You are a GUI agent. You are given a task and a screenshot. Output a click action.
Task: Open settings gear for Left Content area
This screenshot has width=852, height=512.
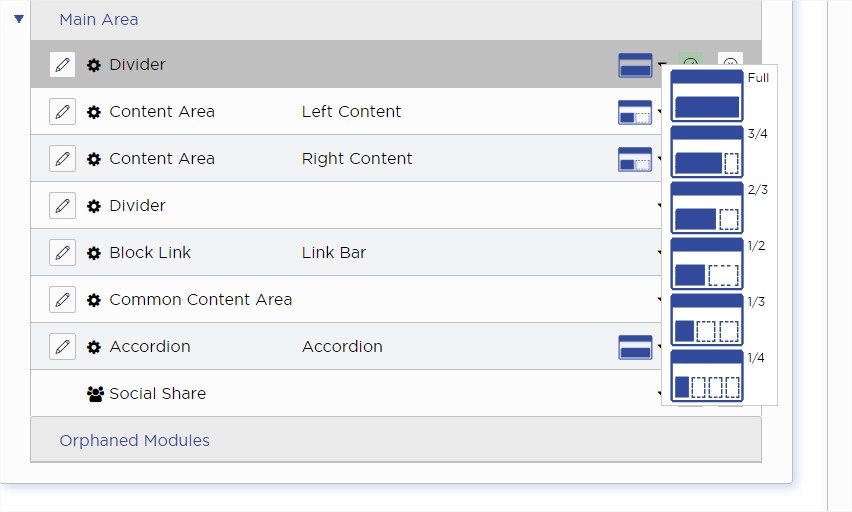pos(94,112)
